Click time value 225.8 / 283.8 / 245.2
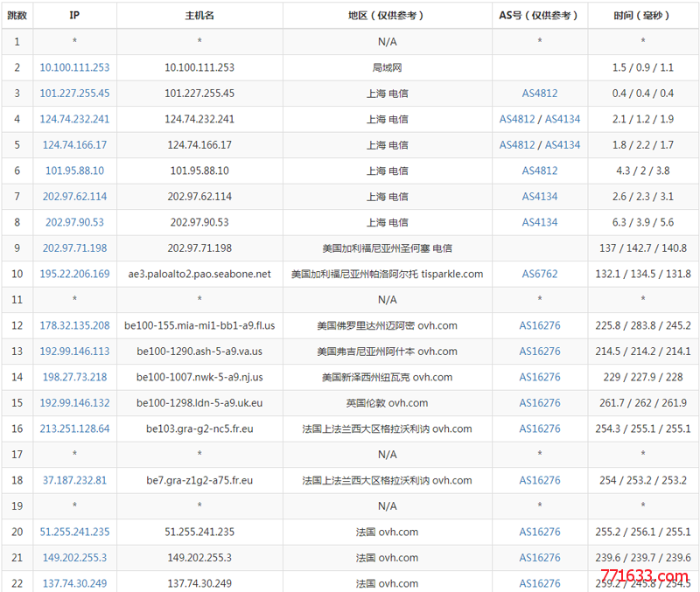The height and width of the screenshot is (592, 700). click(x=643, y=325)
